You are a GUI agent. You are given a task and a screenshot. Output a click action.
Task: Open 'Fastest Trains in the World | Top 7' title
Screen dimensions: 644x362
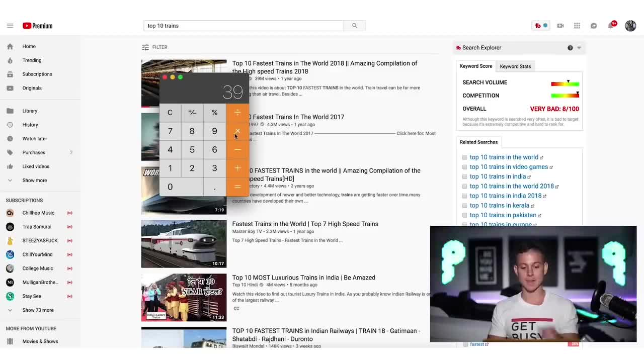tap(305, 224)
